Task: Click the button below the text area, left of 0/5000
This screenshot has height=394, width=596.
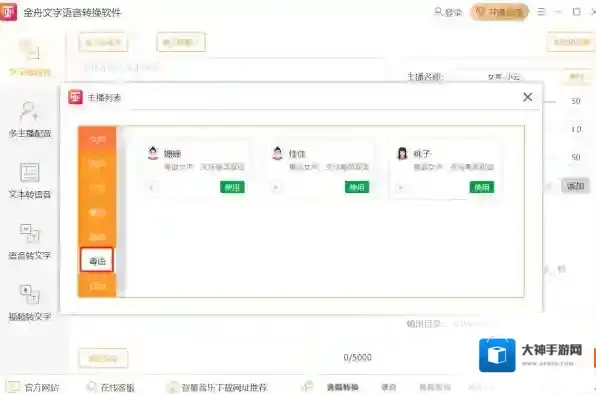Action: (x=103, y=358)
